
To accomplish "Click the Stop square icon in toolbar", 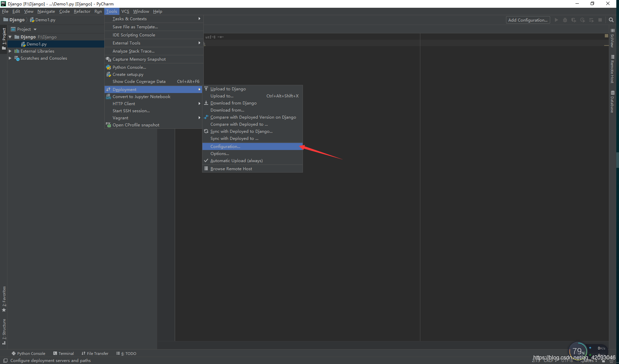I will [x=600, y=20].
